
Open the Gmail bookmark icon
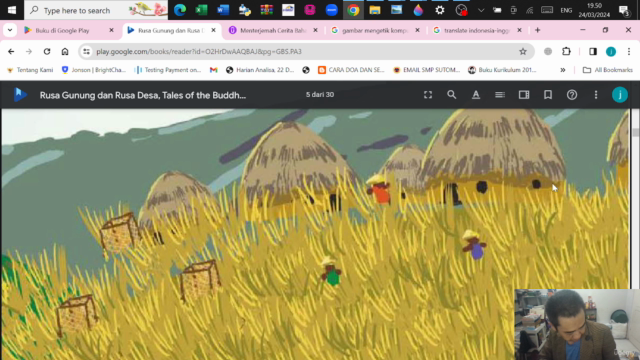[x=213, y=70]
